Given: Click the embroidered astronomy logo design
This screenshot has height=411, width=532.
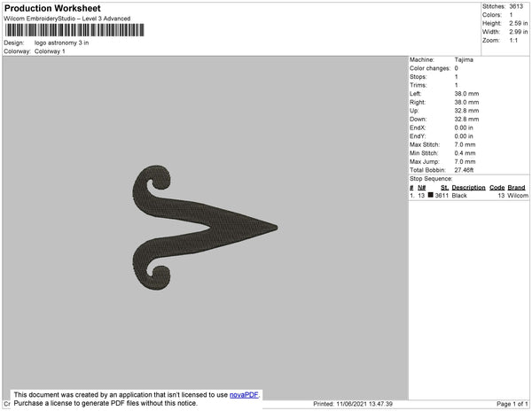Looking at the screenshot, I should (205, 228).
